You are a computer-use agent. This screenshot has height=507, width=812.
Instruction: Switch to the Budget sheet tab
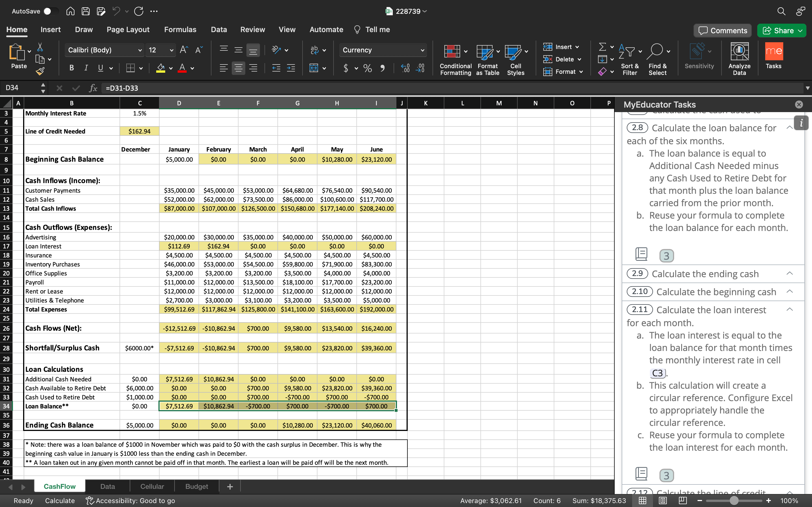point(197,486)
